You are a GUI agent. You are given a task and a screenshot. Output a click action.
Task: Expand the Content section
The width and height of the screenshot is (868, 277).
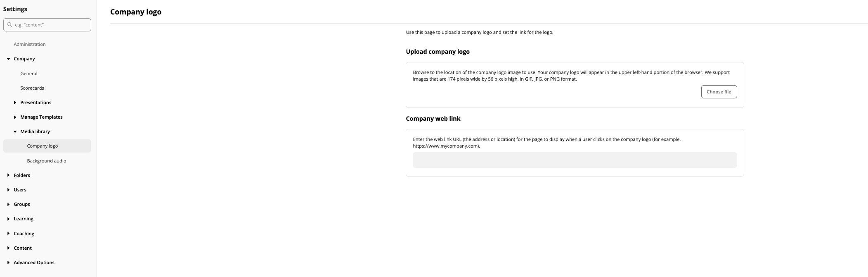point(9,248)
